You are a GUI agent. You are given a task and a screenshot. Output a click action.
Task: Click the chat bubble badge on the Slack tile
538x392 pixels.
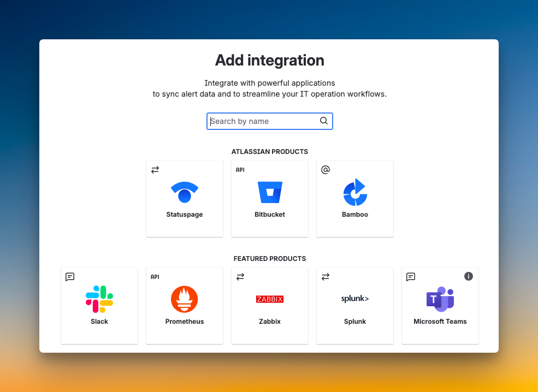click(69, 277)
